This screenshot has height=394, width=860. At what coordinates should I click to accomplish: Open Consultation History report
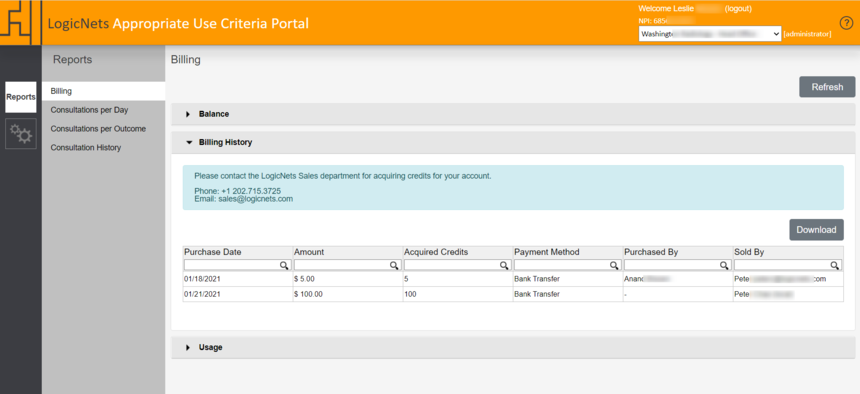coord(86,148)
